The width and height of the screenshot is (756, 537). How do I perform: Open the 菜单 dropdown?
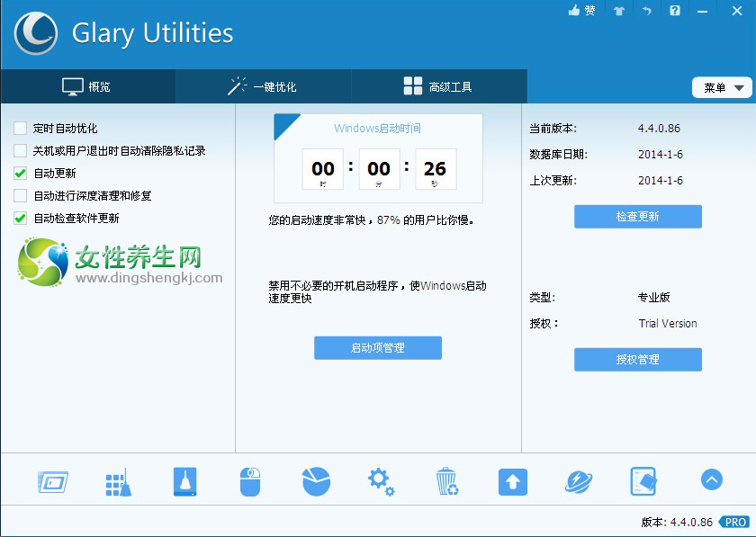pos(722,88)
